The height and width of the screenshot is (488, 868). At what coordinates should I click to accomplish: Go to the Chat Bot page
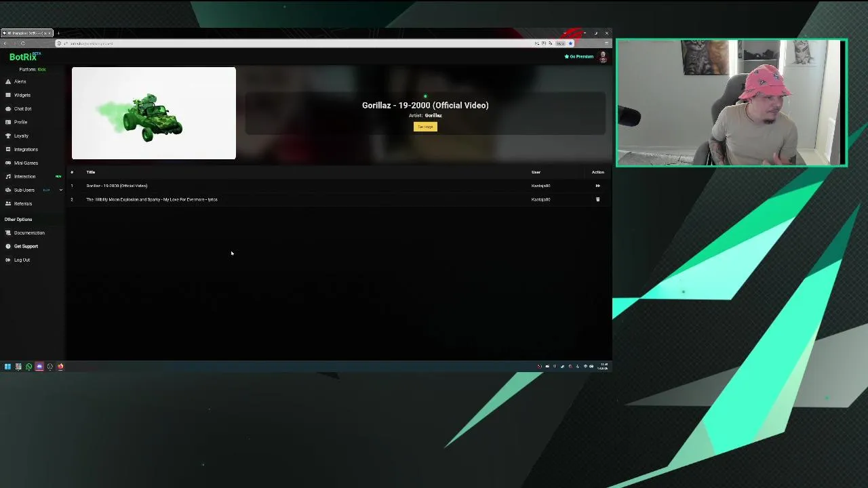pyautogui.click(x=22, y=108)
